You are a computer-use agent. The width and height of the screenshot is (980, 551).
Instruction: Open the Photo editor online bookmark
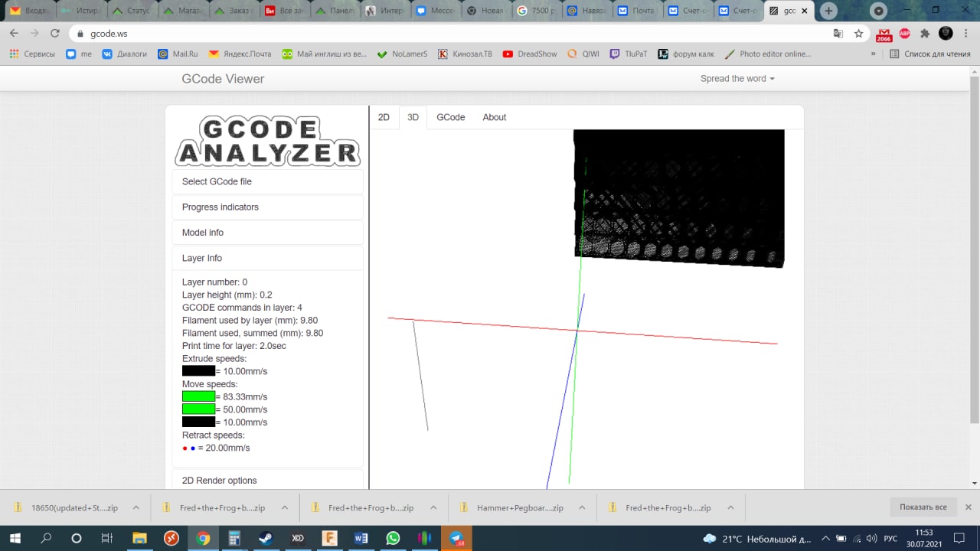click(768, 54)
